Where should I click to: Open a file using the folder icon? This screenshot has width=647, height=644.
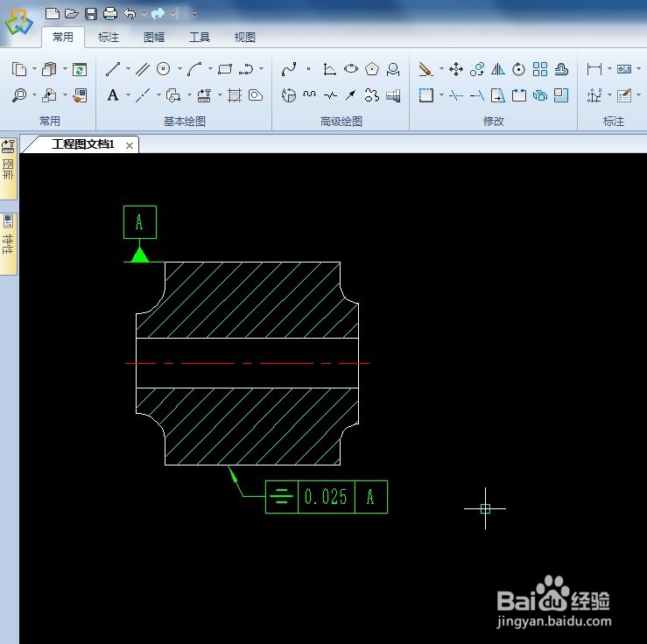pos(72,14)
